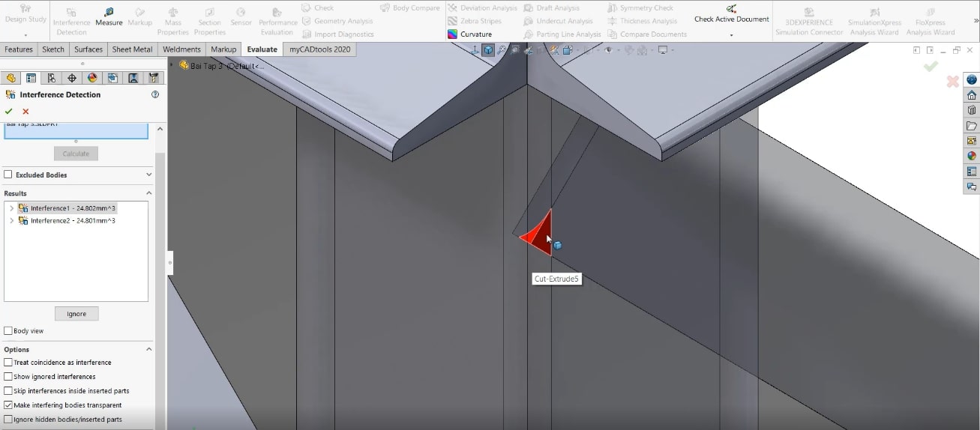Image resolution: width=980 pixels, height=430 pixels.
Task: Switch to the Sheet Metal tab
Action: point(132,49)
